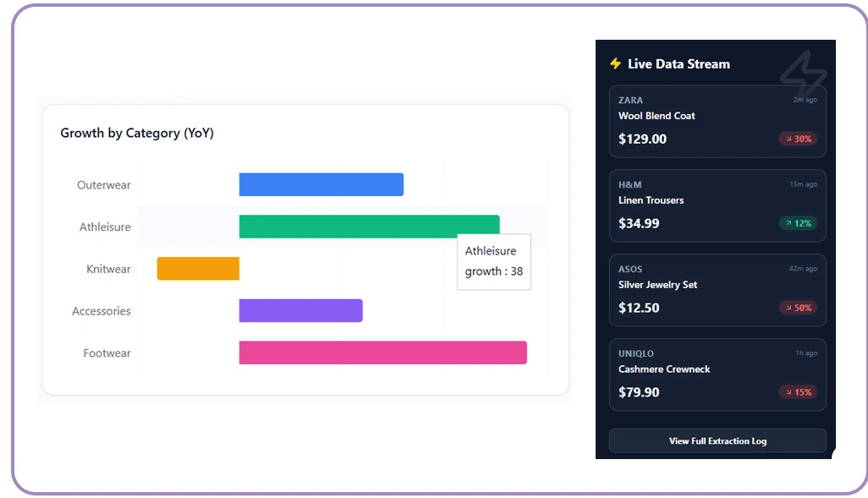The width and height of the screenshot is (868, 498).
Task: Toggle the ASOS Silver Jewelry Set alert
Action: pyautogui.click(x=717, y=288)
